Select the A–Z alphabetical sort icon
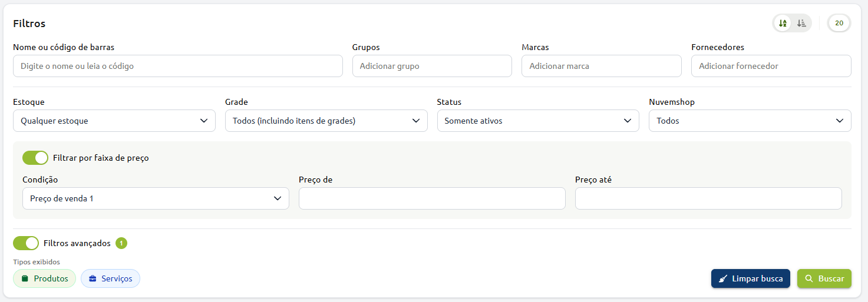The height and width of the screenshot is (302, 868). [x=783, y=24]
